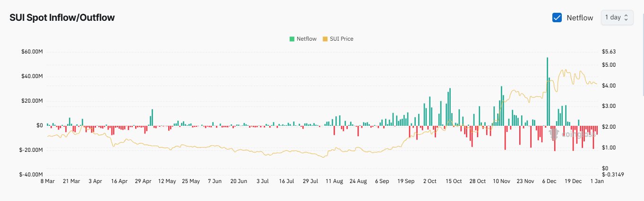Click the Netflow label beside the checkbox
The width and height of the screenshot is (644, 201).
pos(580,17)
